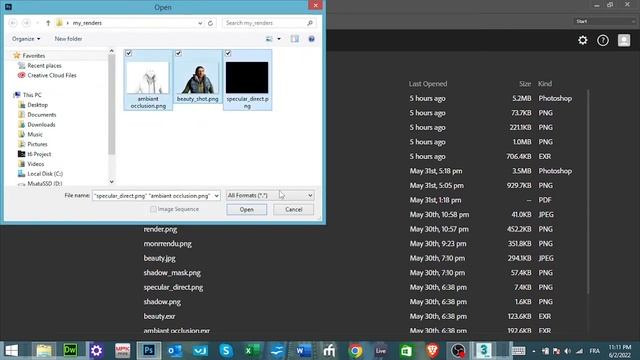Open the Start workspace dropdown in Photoshop
The image size is (640, 360).
(x=604, y=21)
